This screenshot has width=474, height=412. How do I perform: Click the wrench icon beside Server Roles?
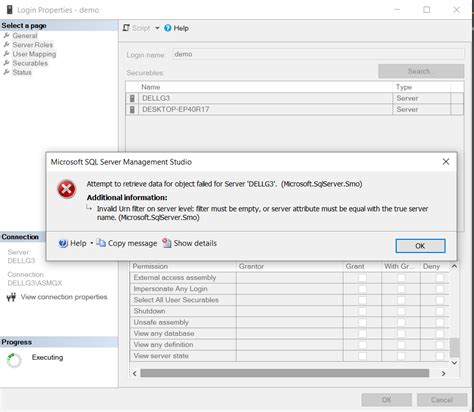coord(6,44)
